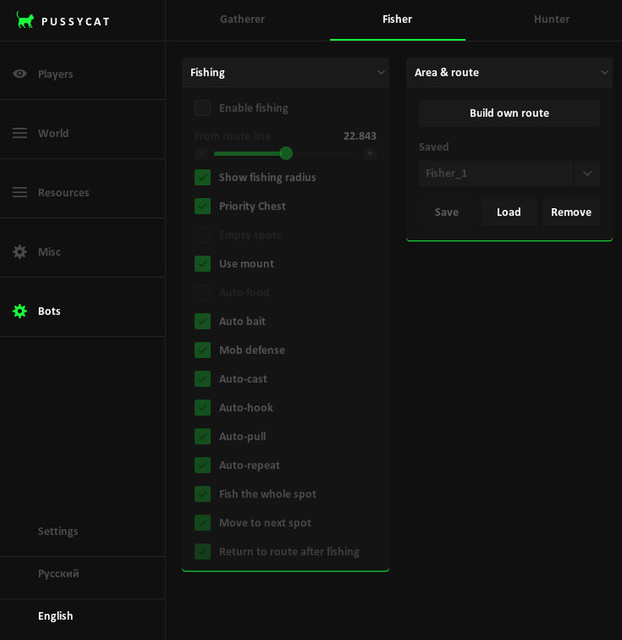The height and width of the screenshot is (640, 622).
Task: Toggle Use mount checkbox
Action: tap(203, 264)
